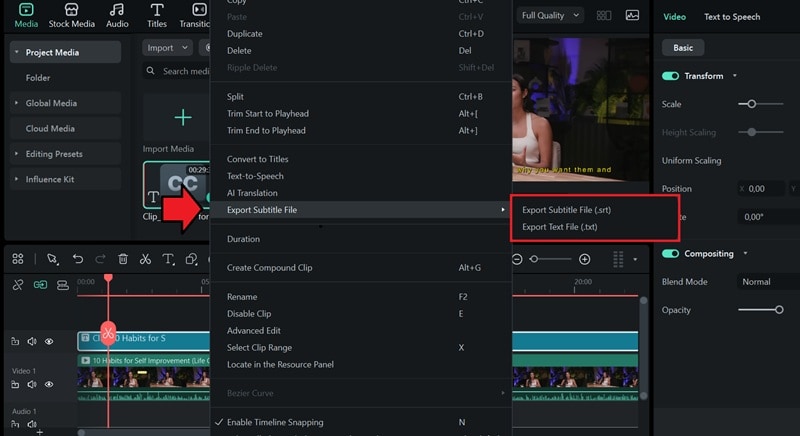Viewport: 800px width, 436px height.
Task: Click the magnifier search icon in media panel
Action: pos(151,70)
